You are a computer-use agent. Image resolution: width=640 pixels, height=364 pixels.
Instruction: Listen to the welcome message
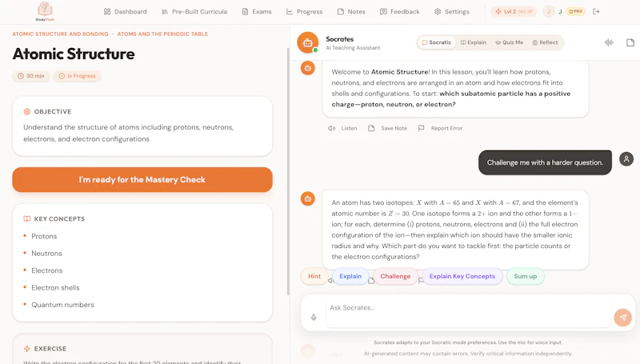[x=342, y=128]
